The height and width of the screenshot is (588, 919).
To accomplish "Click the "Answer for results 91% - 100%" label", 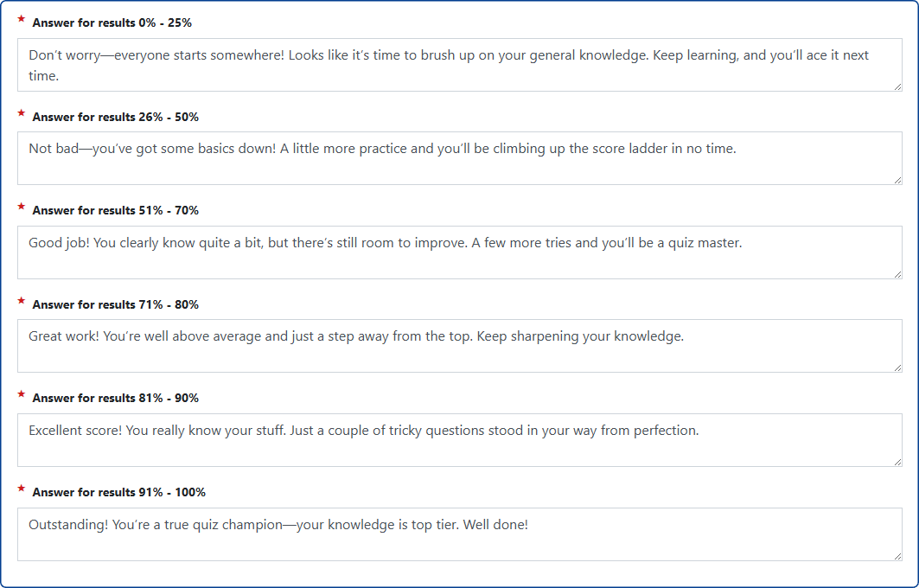I will pos(118,492).
